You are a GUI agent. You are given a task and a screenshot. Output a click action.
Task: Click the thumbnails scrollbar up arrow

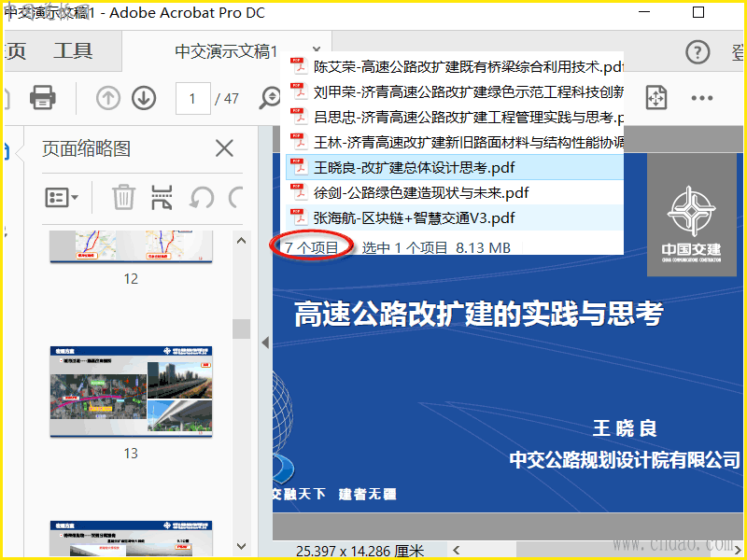click(x=242, y=241)
